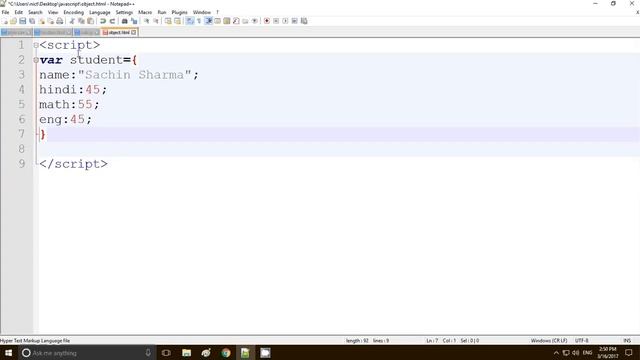Open the Encoding menu
This screenshot has height=360, width=640.
pyautogui.click(x=73, y=12)
